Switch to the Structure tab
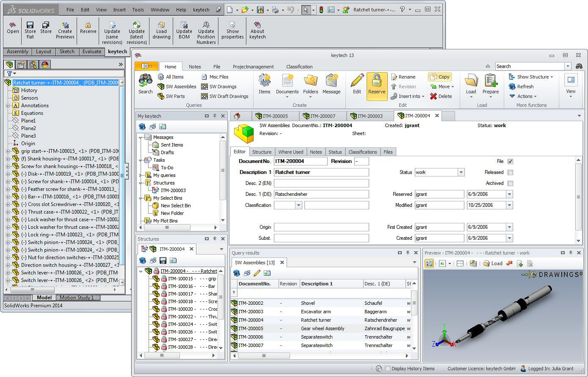 pos(262,152)
